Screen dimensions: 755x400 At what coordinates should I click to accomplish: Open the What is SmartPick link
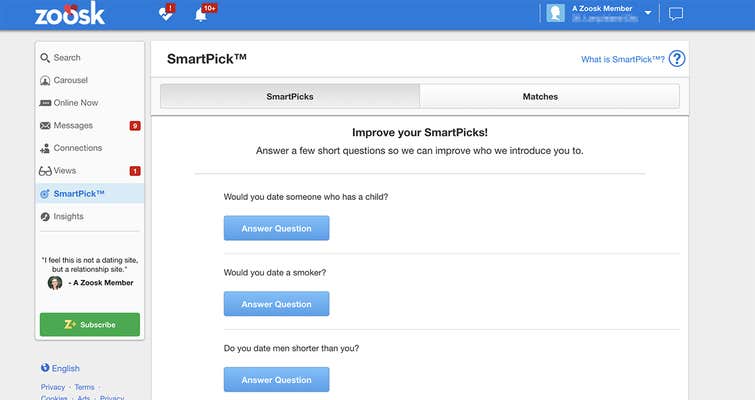623,60
